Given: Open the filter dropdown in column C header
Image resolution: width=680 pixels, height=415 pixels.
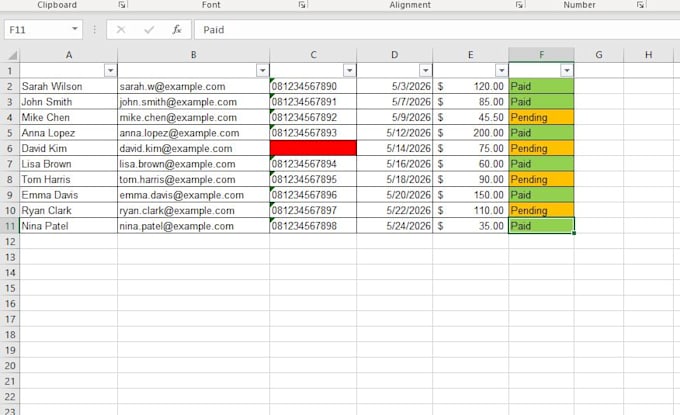Looking at the screenshot, I should (350, 70).
